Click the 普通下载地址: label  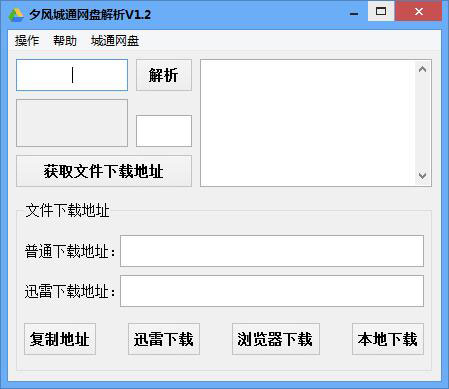click(70, 251)
